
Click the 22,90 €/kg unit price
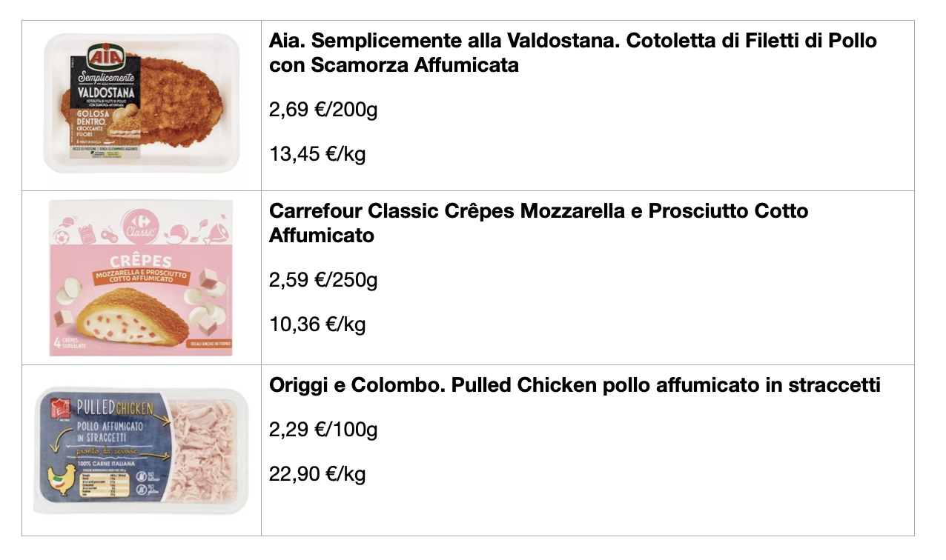tap(317, 474)
